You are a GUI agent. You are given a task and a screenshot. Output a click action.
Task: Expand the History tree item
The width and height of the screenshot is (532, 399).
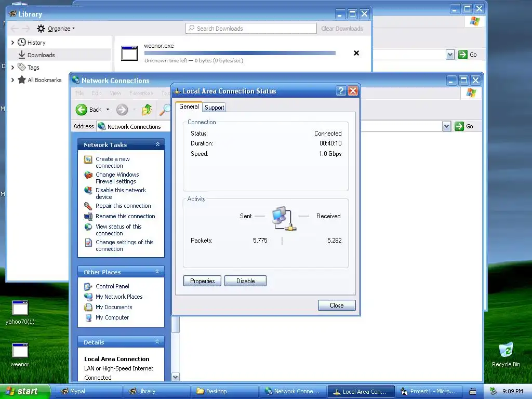12,43
